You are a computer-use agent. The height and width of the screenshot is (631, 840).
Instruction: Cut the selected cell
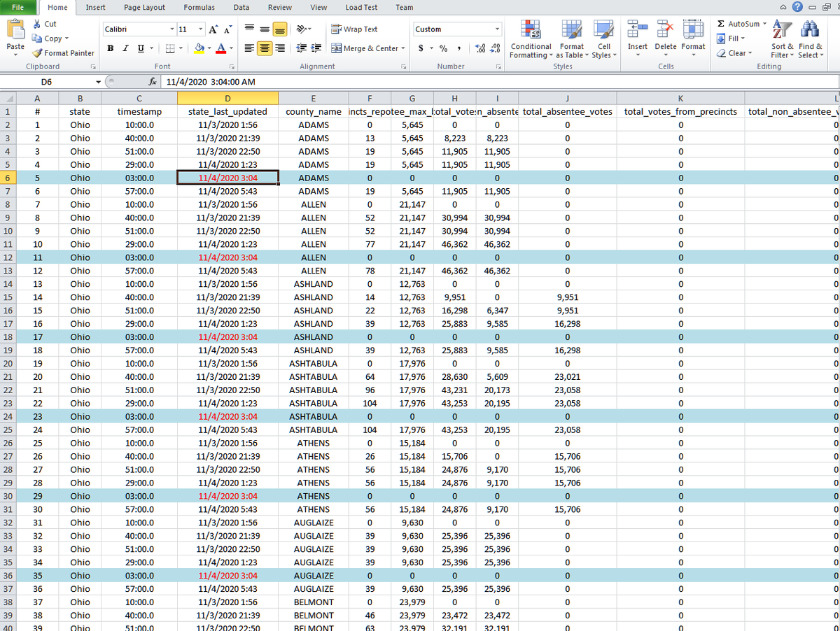[44, 24]
